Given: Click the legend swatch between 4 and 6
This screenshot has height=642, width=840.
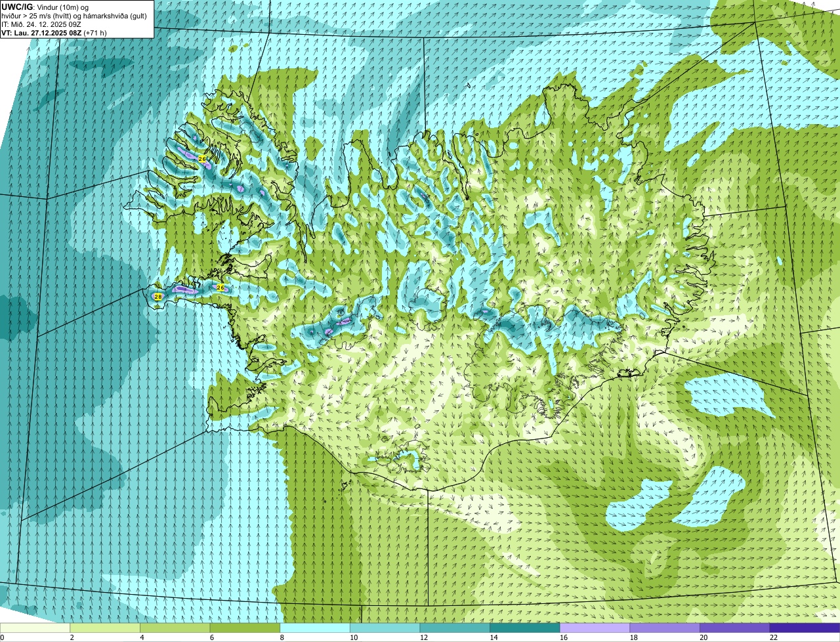Looking at the screenshot, I should (x=175, y=628).
